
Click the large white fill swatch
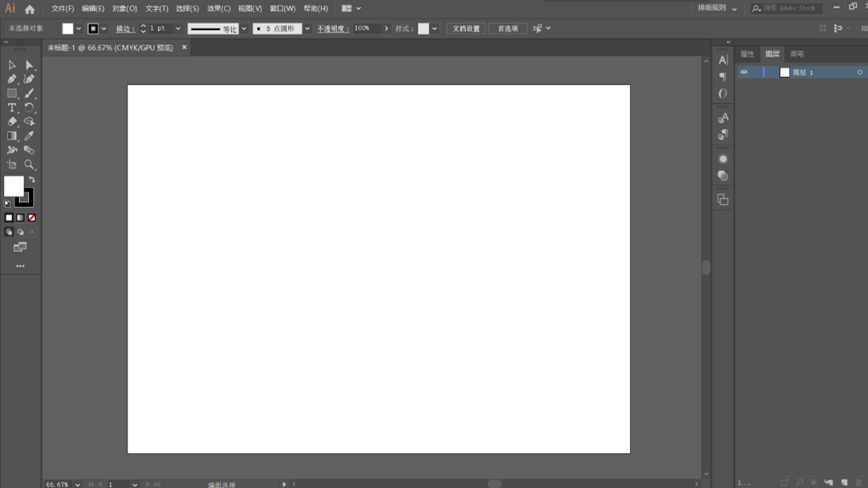coord(13,186)
